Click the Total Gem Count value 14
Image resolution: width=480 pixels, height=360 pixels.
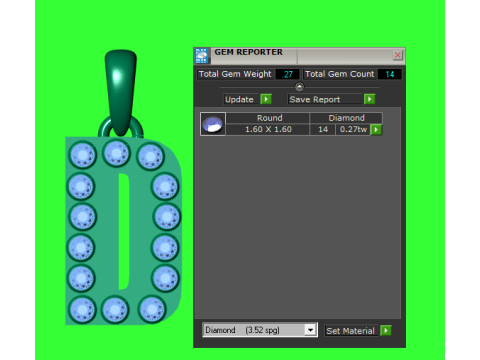tap(389, 74)
